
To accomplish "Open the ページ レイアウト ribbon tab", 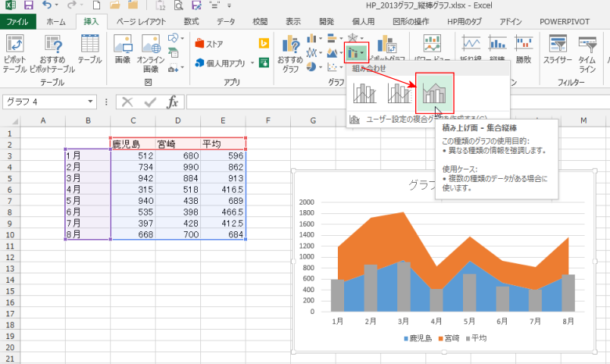I will point(142,22).
